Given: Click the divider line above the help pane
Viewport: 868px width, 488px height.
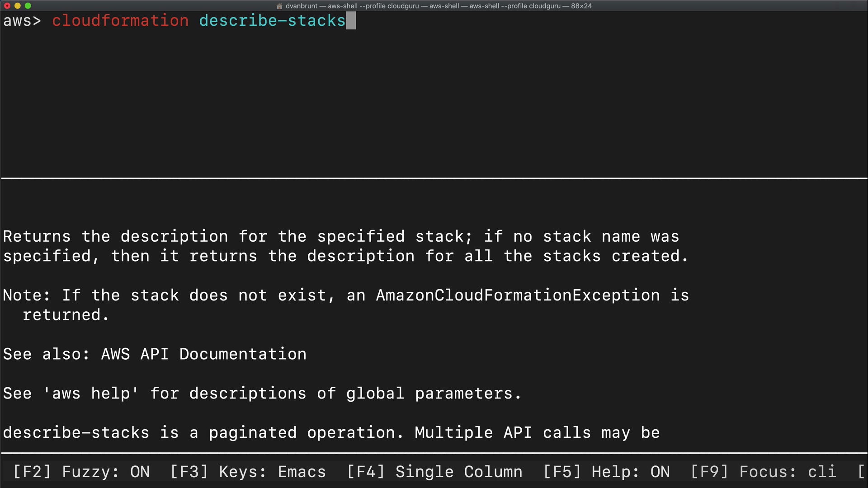Looking at the screenshot, I should 434,178.
